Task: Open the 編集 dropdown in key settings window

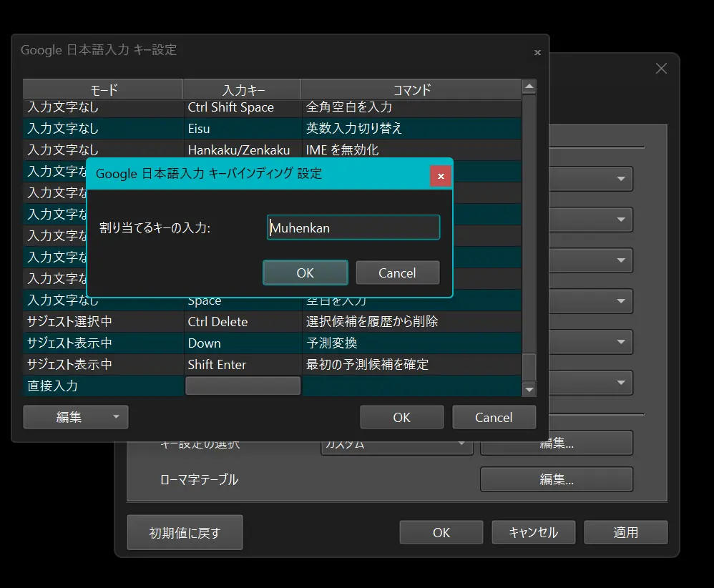Action: coord(76,417)
